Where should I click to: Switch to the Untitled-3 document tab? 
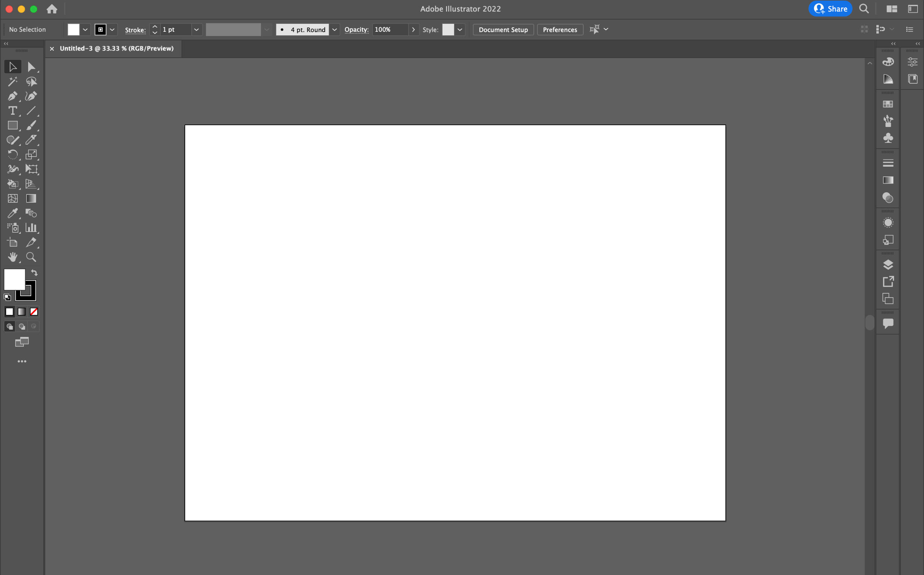coord(117,49)
